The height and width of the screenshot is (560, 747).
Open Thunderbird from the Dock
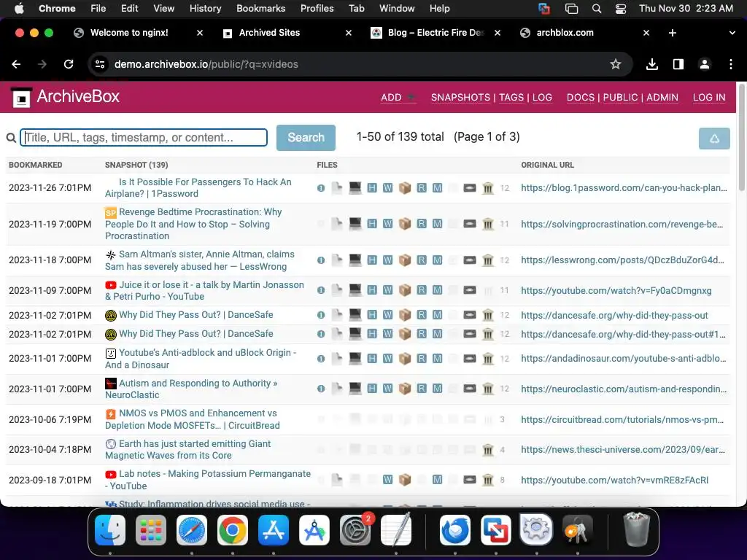[455, 530]
